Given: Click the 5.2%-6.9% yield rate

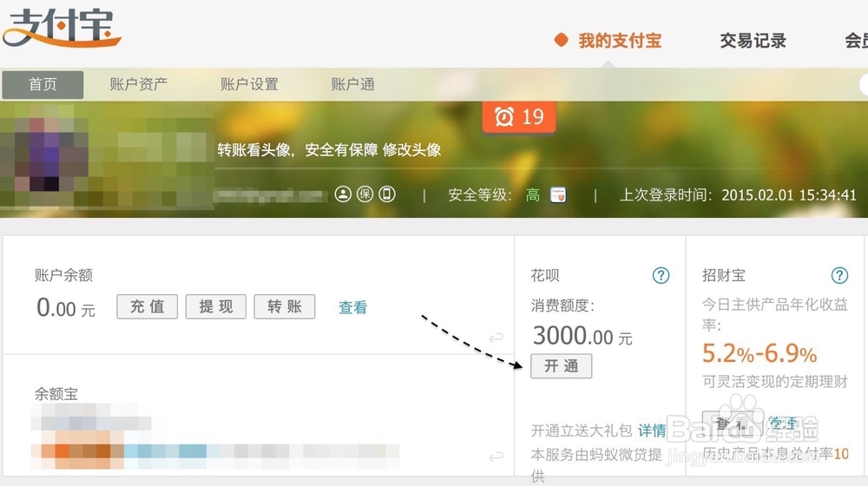Looking at the screenshot, I should pyautogui.click(x=759, y=354).
